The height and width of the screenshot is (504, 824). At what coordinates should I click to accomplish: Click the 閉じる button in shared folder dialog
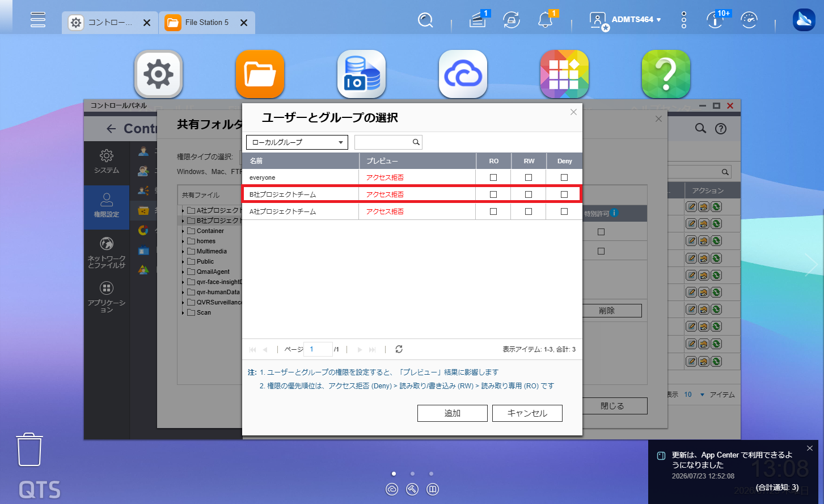[612, 406]
